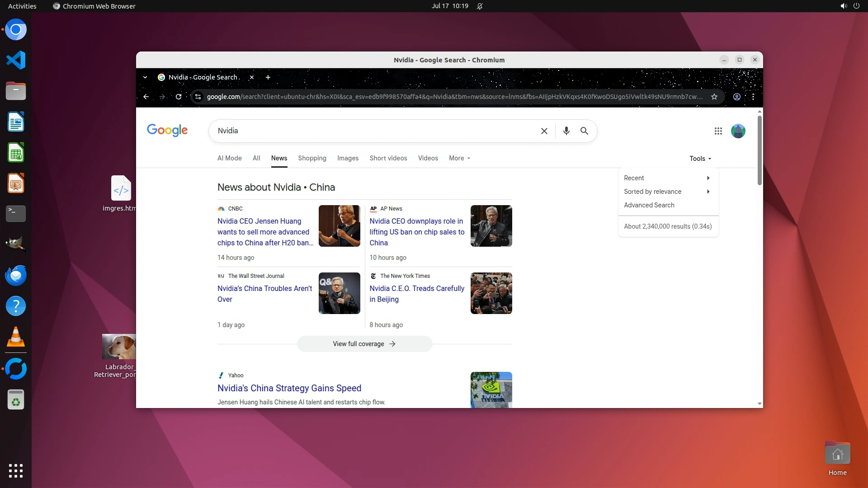Open the More search categories dropdown
The height and width of the screenshot is (488, 868).
459,158
